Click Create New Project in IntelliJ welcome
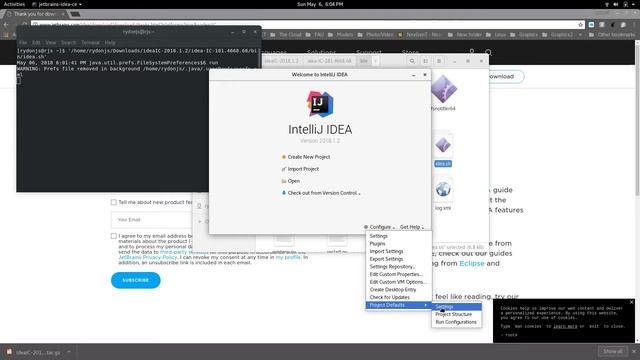 pos(309,157)
